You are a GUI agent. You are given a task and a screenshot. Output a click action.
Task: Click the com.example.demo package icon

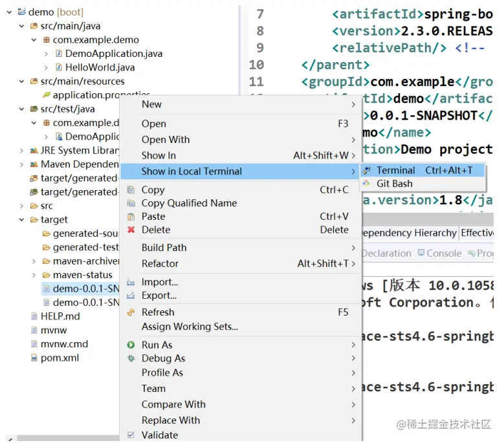47,40
